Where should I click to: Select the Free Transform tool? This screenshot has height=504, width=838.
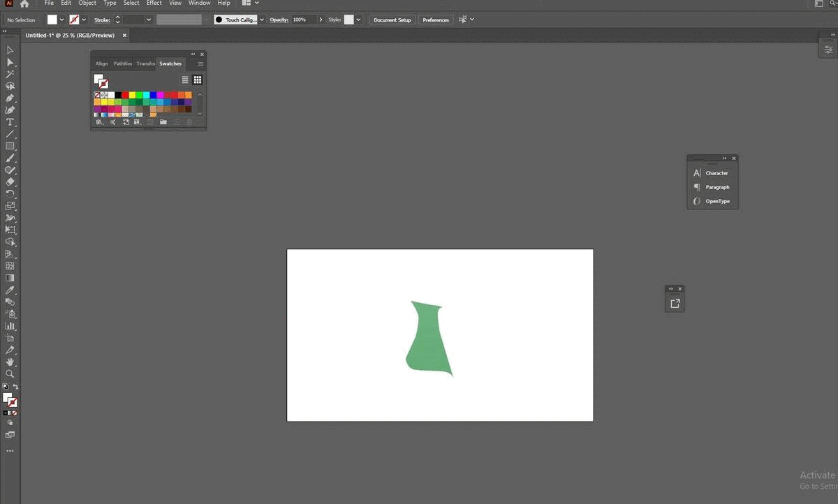click(10, 230)
